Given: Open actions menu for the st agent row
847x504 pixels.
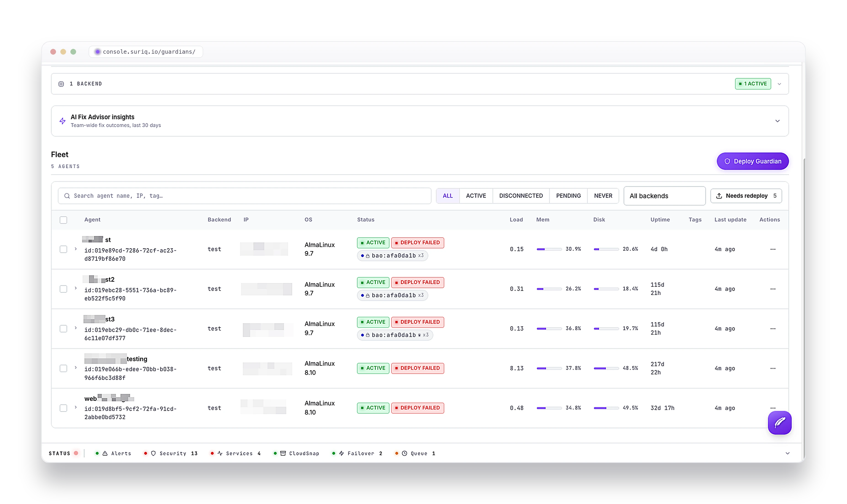Looking at the screenshot, I should (772, 249).
